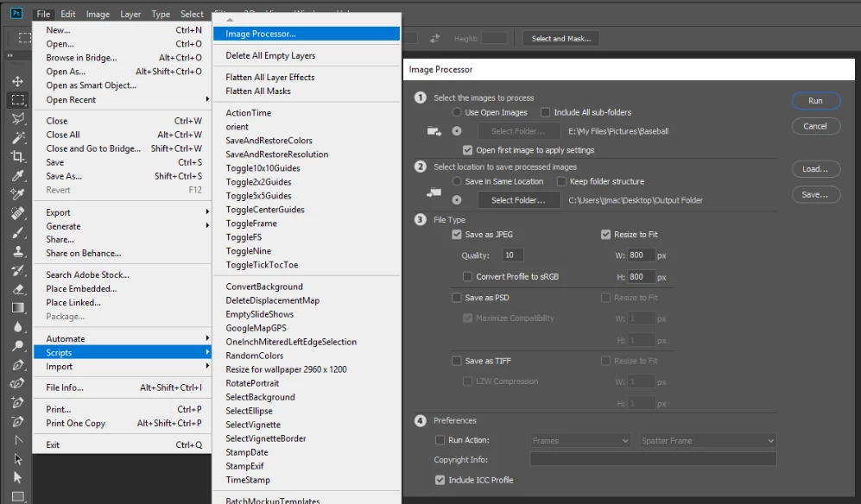Click the Photoshop Ps logo icon
This screenshot has width=861, height=504.
pos(16,13)
